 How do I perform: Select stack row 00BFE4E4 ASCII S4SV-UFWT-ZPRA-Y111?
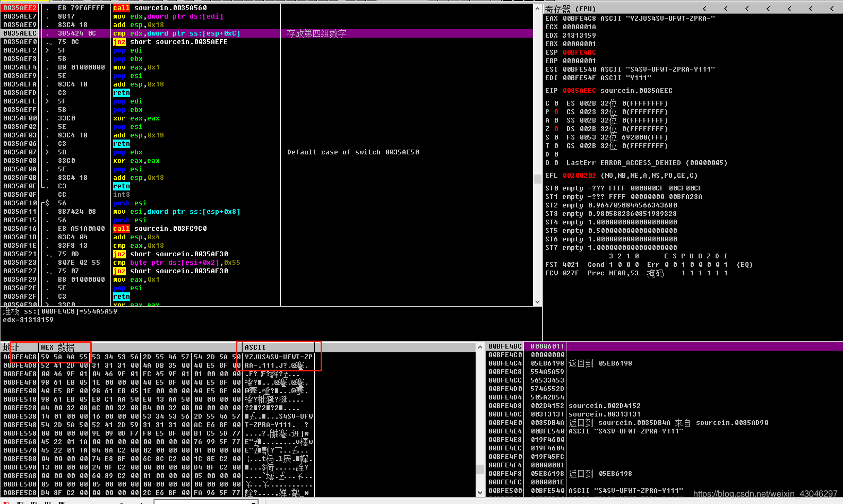[665, 431]
